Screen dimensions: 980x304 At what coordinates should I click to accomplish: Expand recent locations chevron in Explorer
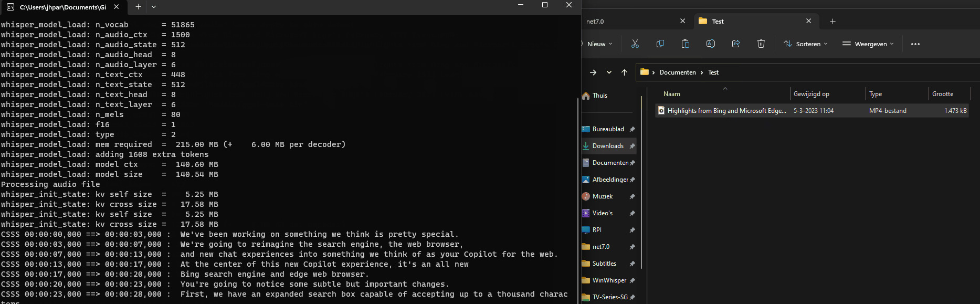pyautogui.click(x=609, y=72)
